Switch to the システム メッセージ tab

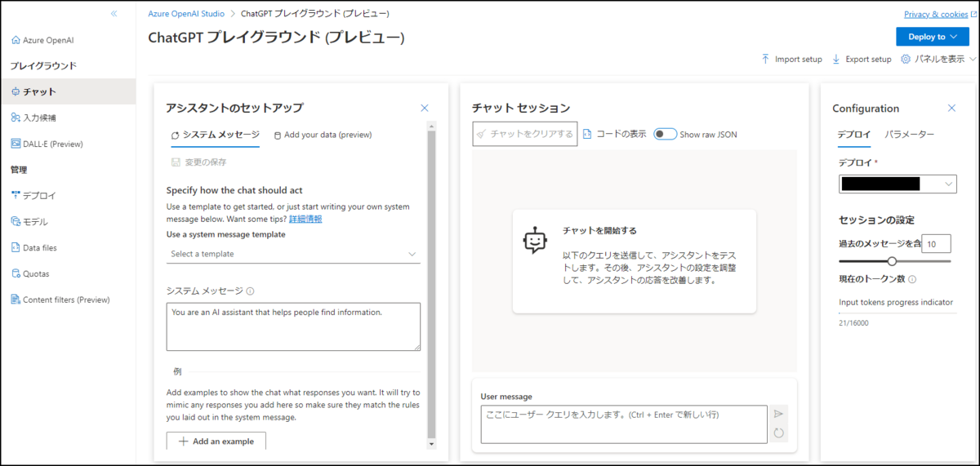pos(215,135)
